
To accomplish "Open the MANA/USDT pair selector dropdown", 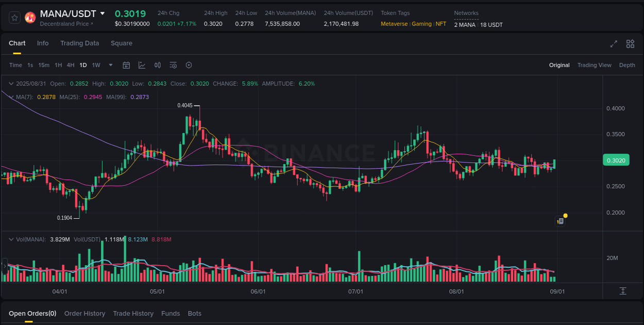I will (103, 13).
